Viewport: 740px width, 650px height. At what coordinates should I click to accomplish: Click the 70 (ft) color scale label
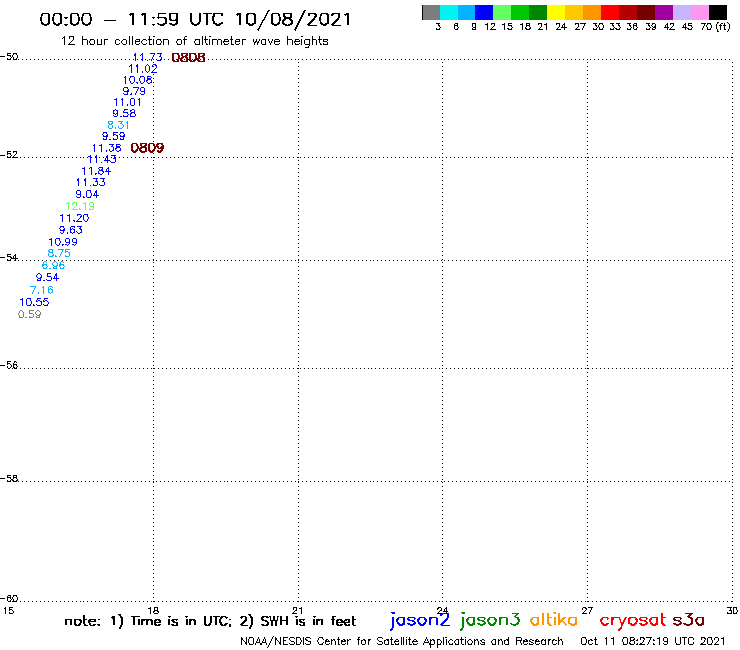point(715,26)
